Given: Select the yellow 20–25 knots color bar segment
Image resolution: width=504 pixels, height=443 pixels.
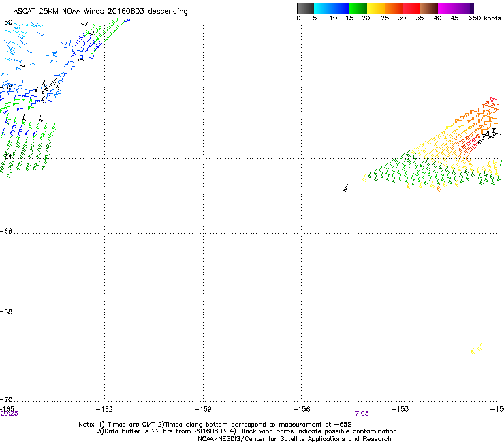Looking at the screenshot, I should pos(376,8).
